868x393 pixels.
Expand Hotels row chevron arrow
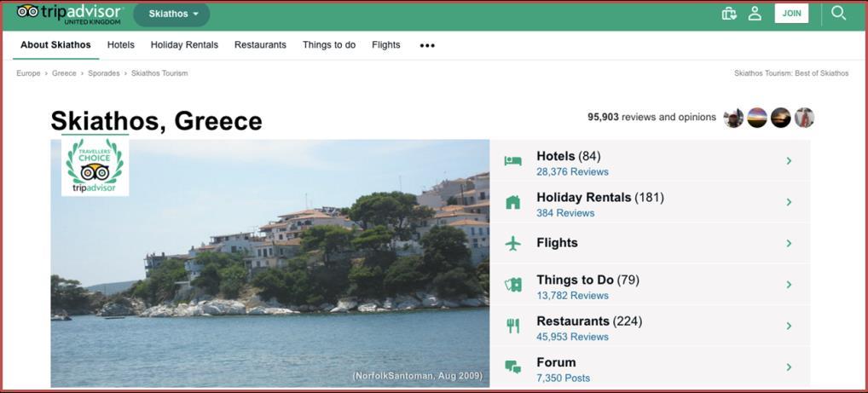[x=789, y=161]
